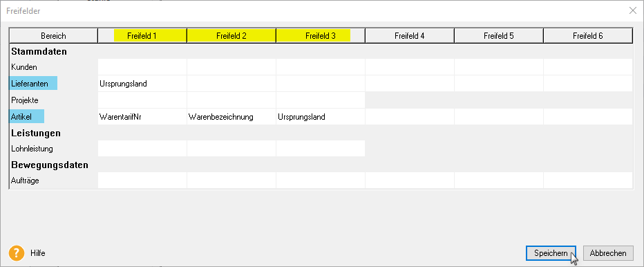Select Projekte Freifeld 2 cell

pos(231,100)
